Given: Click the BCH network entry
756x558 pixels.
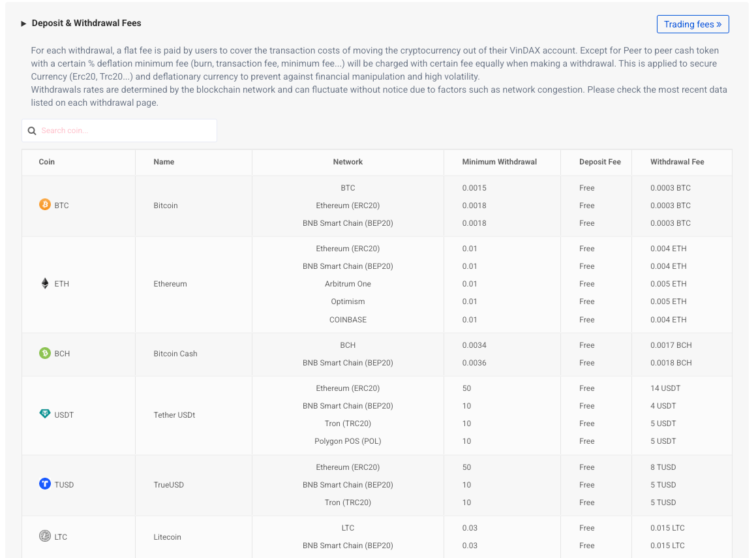Looking at the screenshot, I should [x=348, y=345].
